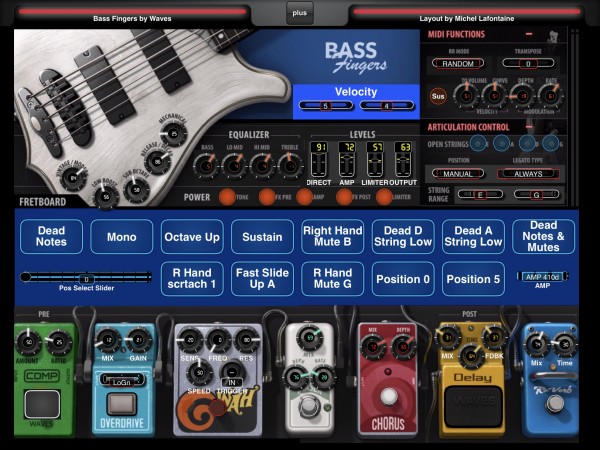The width and height of the screenshot is (600, 450).
Task: Toggle the Limiter power button
Action: pyautogui.click(x=384, y=197)
